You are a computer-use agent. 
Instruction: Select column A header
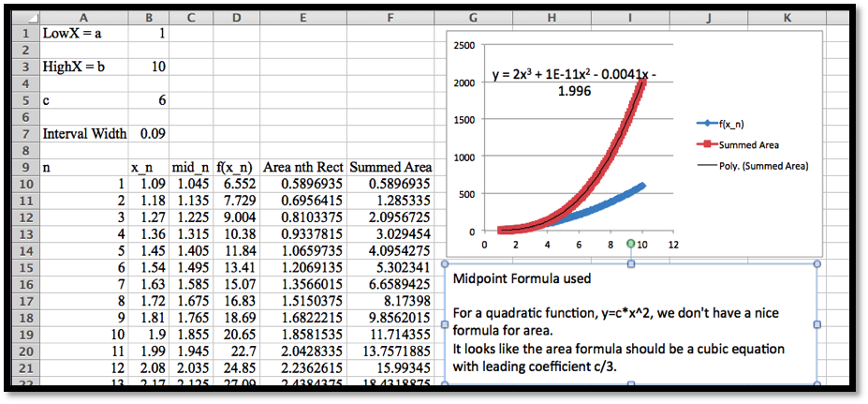pos(84,17)
